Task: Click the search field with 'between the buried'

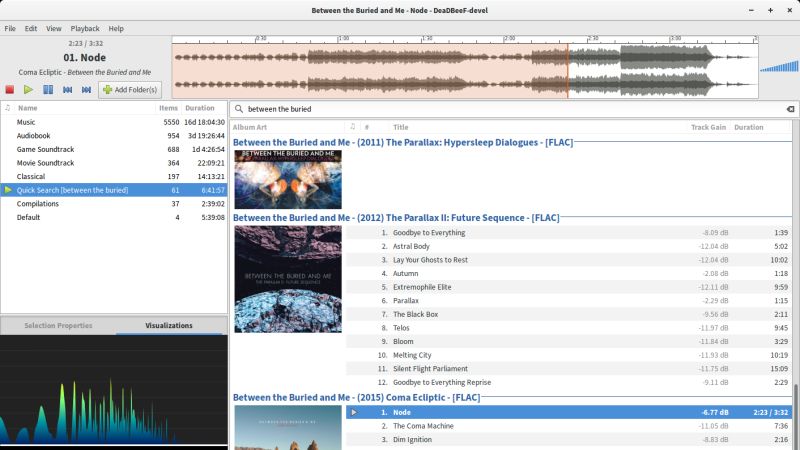Action: [x=515, y=109]
